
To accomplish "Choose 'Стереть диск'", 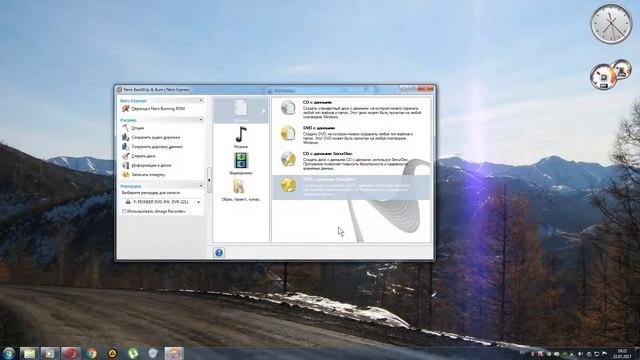I will pyautogui.click(x=143, y=156).
